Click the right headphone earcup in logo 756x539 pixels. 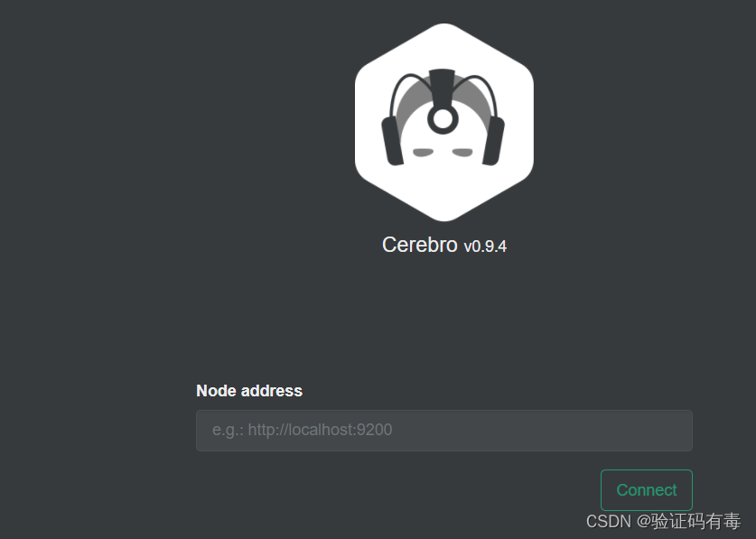click(x=493, y=141)
